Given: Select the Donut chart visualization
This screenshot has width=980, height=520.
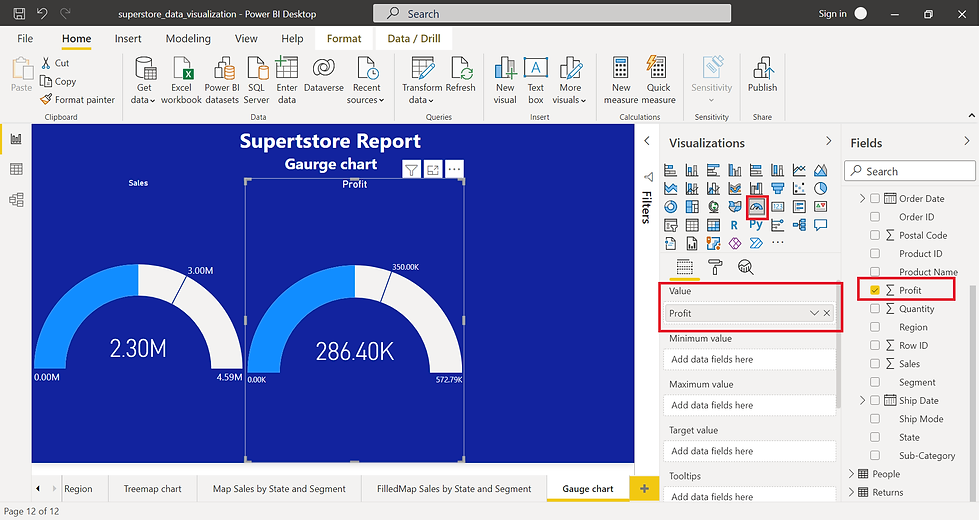Looking at the screenshot, I should point(671,207).
